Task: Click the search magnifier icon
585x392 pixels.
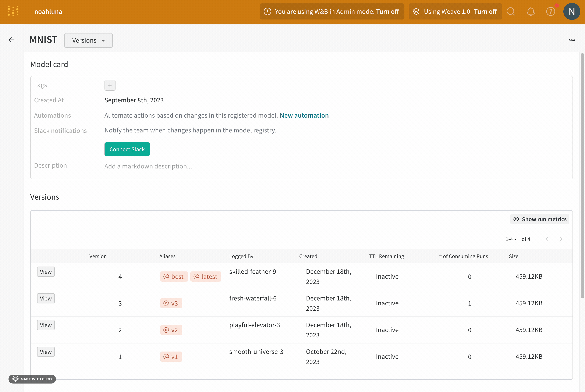Action: coord(511,11)
